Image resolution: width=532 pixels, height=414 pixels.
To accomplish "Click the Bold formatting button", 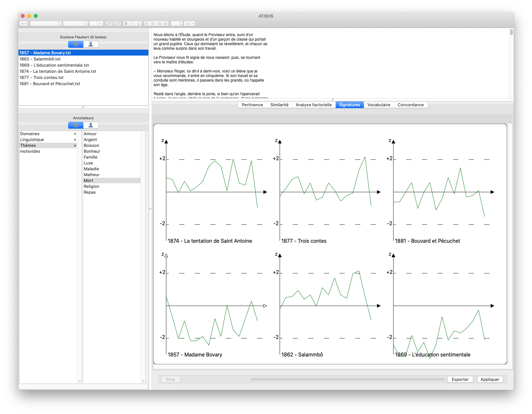I will click(126, 24).
